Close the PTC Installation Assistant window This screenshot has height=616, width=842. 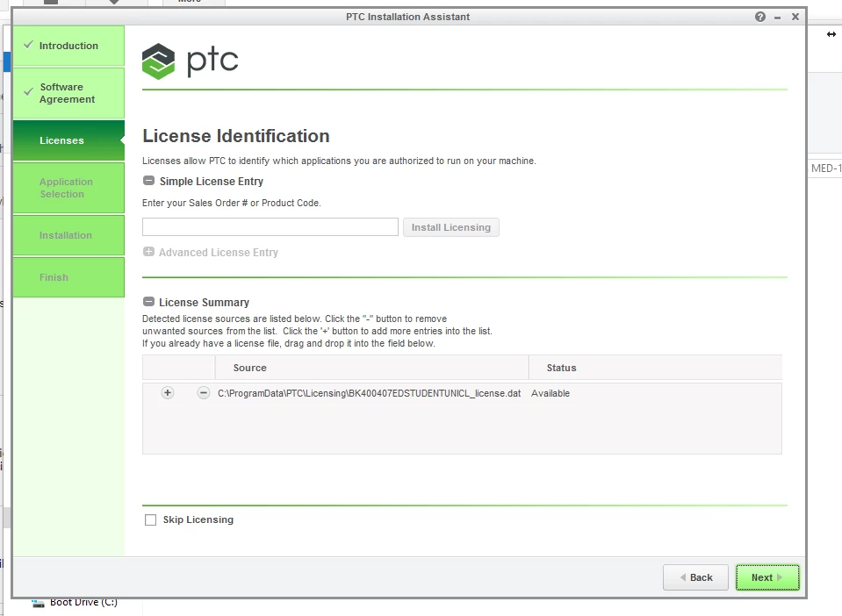795,17
